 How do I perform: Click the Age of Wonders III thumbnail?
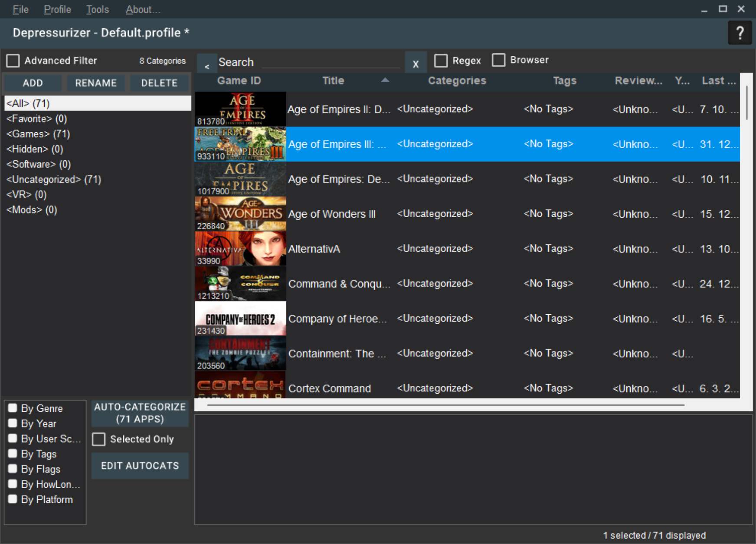pyautogui.click(x=240, y=214)
